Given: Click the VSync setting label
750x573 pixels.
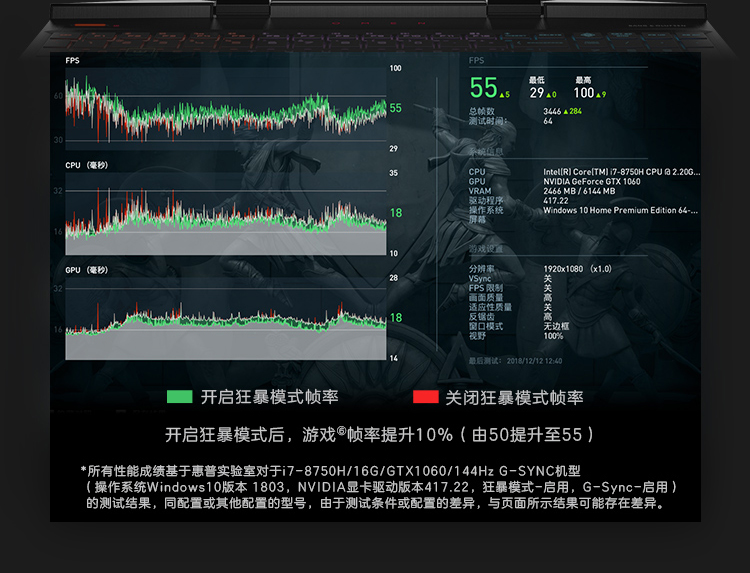Looking at the screenshot, I should pos(480,278).
